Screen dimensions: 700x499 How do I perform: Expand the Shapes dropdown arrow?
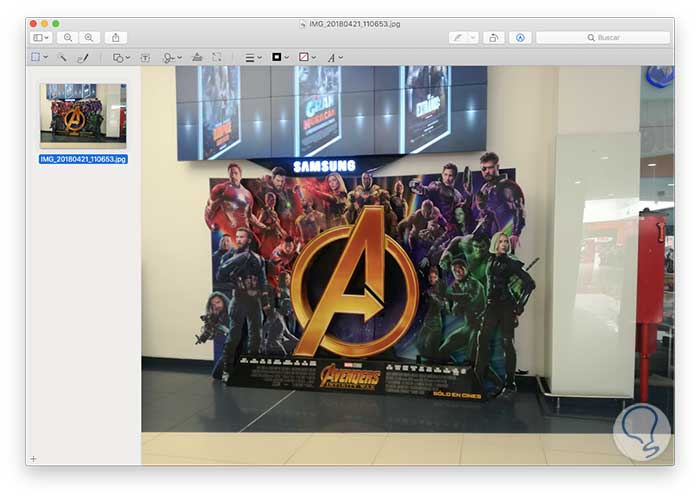128,58
